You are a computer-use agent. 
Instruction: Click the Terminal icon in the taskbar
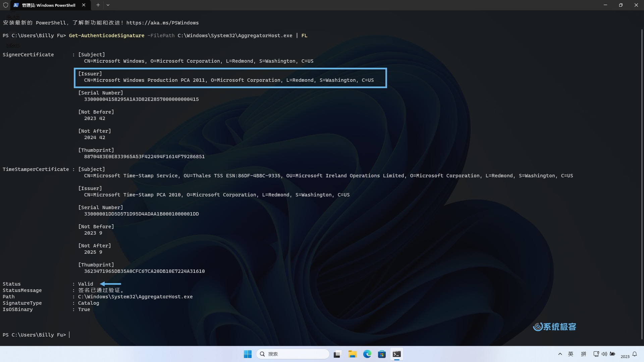396,354
